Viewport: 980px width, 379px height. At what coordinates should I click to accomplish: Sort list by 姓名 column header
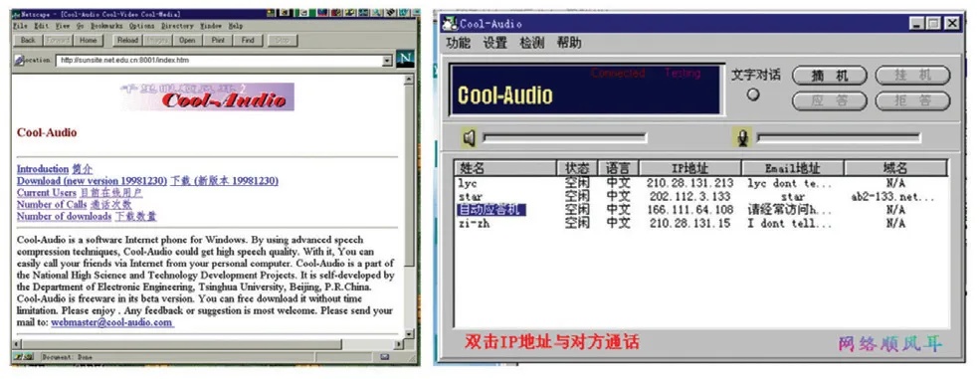tap(505, 168)
